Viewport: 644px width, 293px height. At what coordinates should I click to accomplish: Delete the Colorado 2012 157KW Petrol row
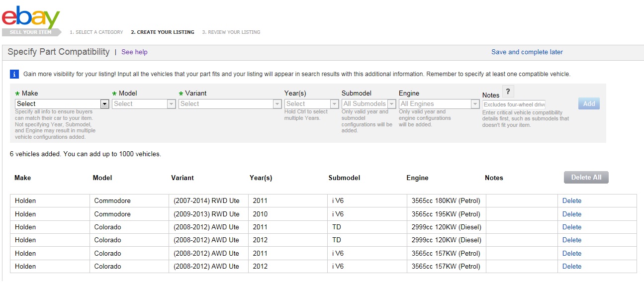pos(572,266)
